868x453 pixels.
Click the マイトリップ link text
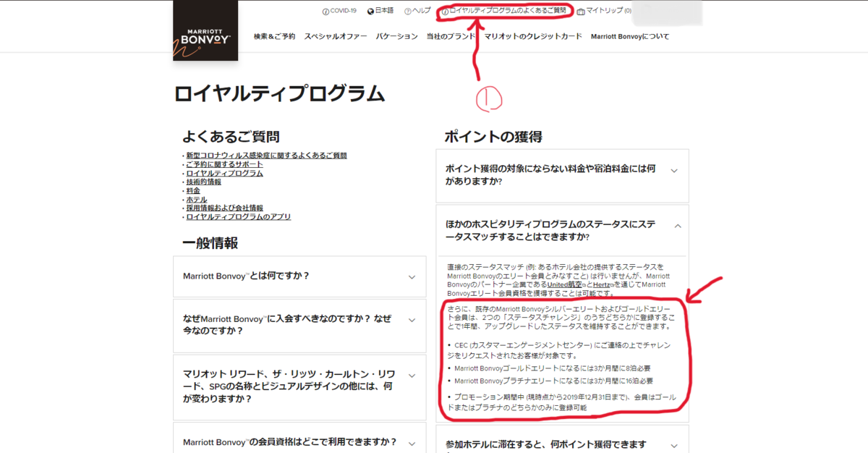pos(604,11)
